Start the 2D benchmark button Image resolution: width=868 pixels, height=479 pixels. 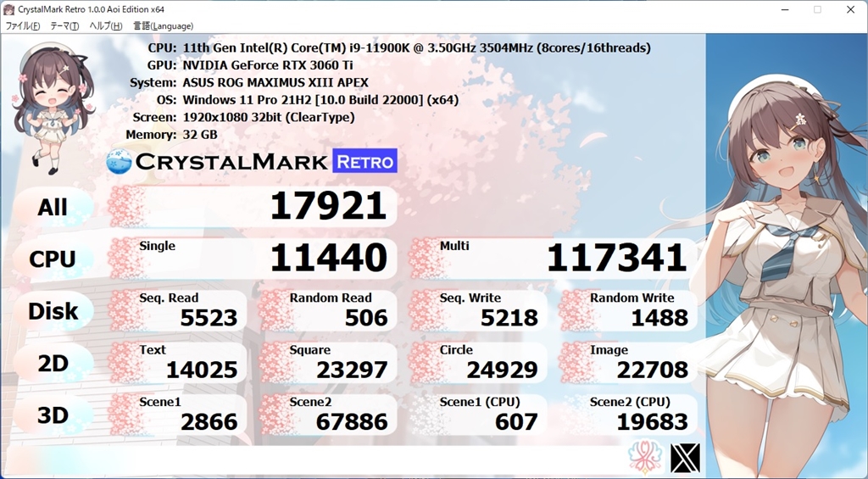[x=53, y=363]
